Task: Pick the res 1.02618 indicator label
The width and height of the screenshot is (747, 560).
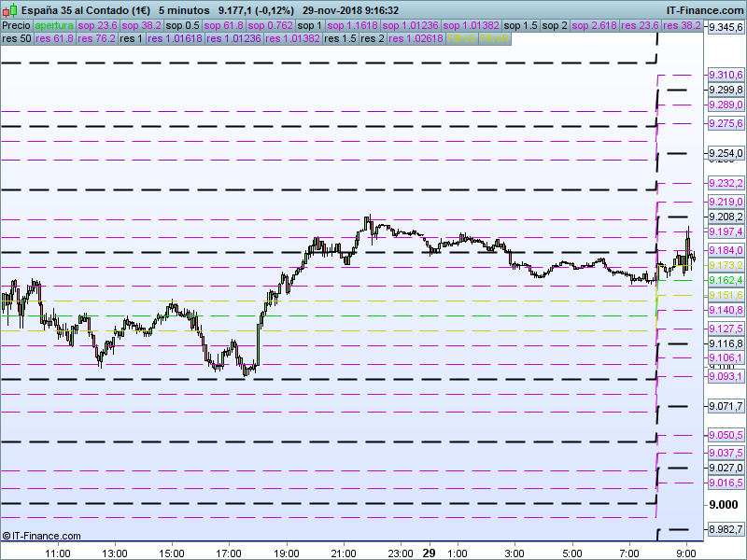Action: [x=416, y=38]
